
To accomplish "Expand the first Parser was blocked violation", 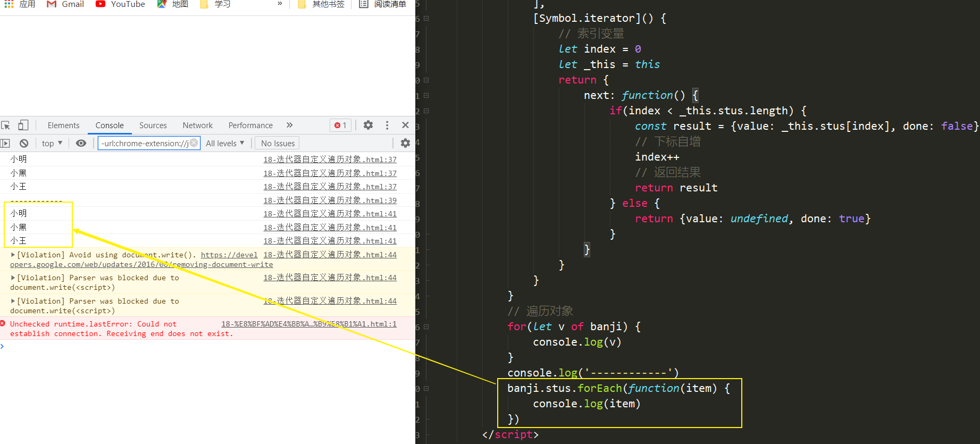I will coord(13,278).
